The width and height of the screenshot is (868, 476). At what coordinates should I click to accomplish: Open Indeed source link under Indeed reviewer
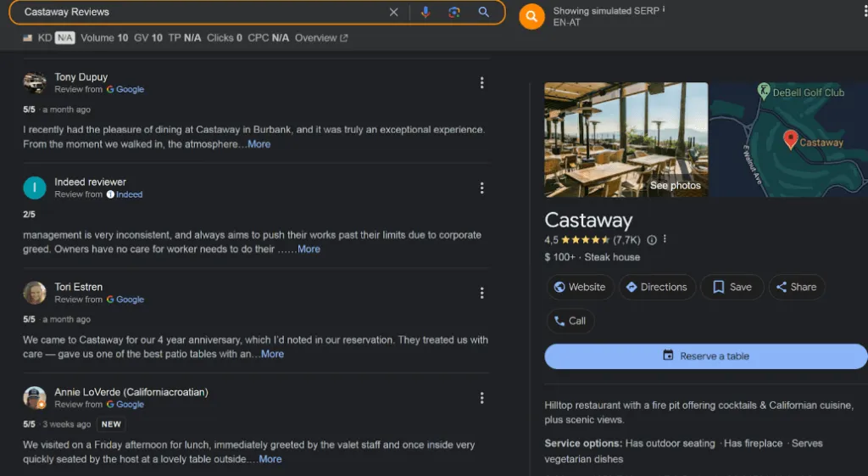coord(125,194)
